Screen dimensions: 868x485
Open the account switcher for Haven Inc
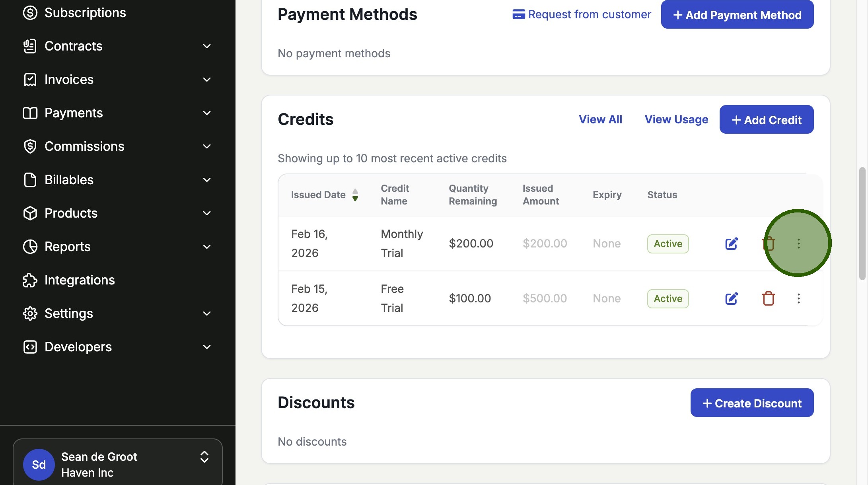[204, 457]
